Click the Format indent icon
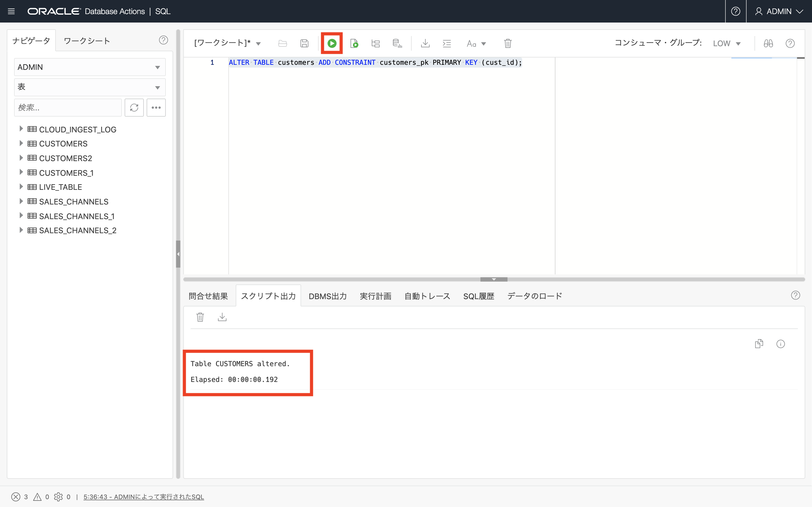812x507 pixels. [x=447, y=43]
